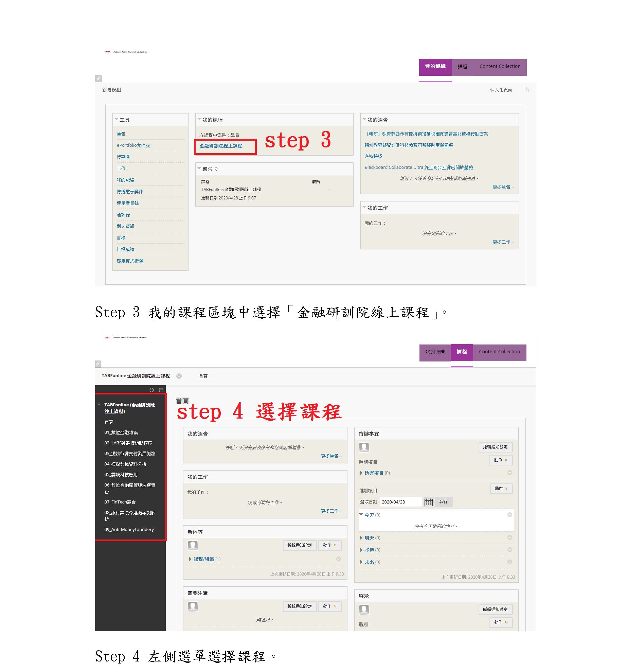Click 編輯通知設定 in the 新內容 panel
The image size is (628, 672).
coord(300,545)
